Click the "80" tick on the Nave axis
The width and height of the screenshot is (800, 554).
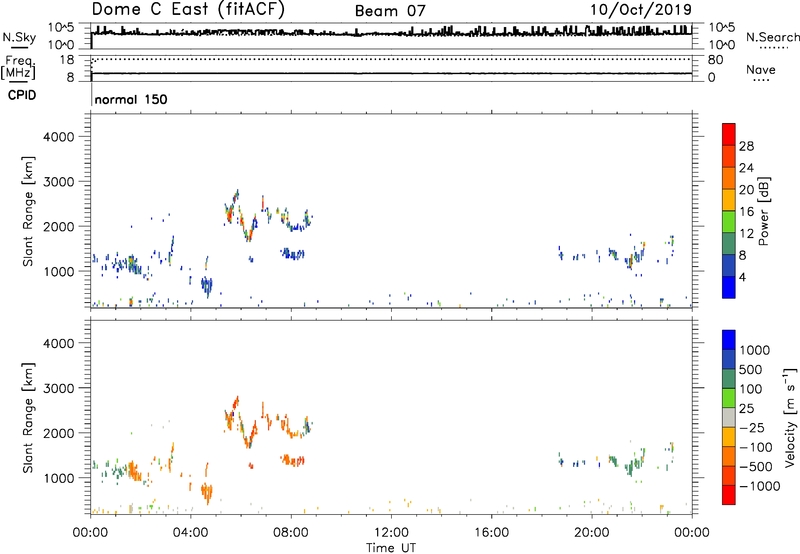click(x=715, y=60)
